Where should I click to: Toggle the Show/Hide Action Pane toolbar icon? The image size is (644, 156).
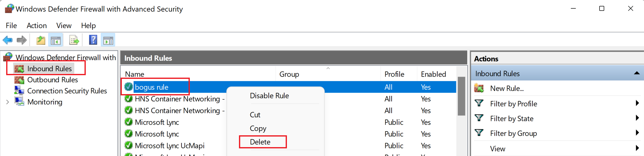point(108,40)
